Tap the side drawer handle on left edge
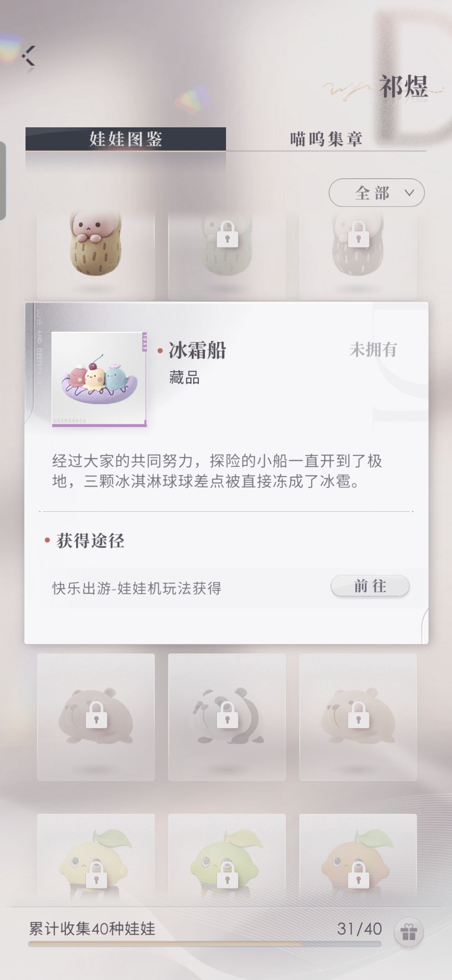The image size is (452, 980). [3, 181]
